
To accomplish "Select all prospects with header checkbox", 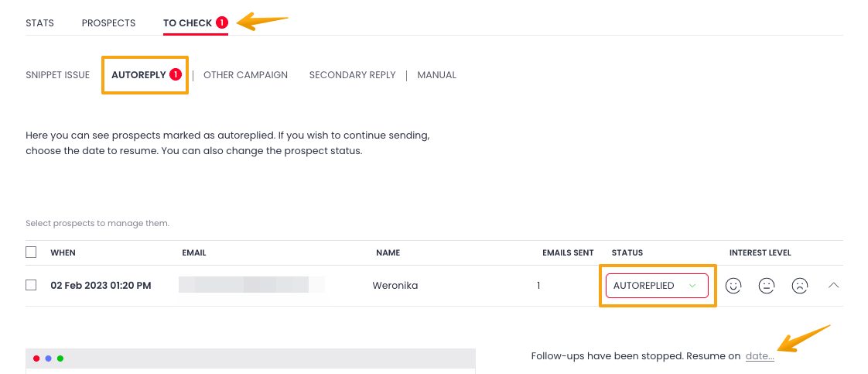I will pos(31,252).
